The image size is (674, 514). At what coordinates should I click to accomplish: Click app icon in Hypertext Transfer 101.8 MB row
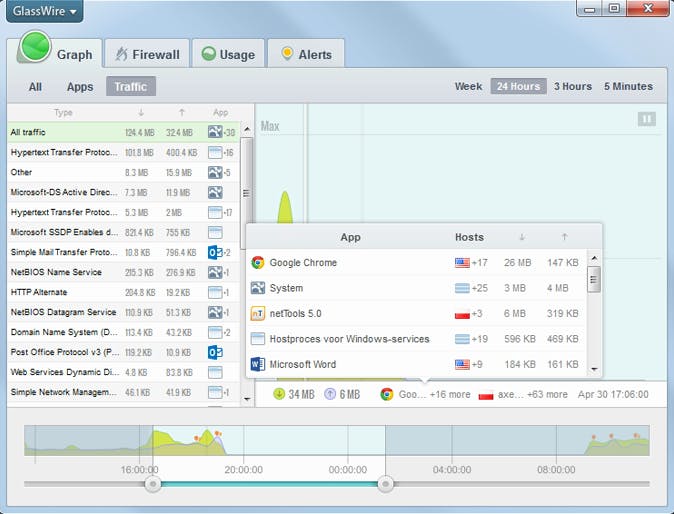click(215, 152)
